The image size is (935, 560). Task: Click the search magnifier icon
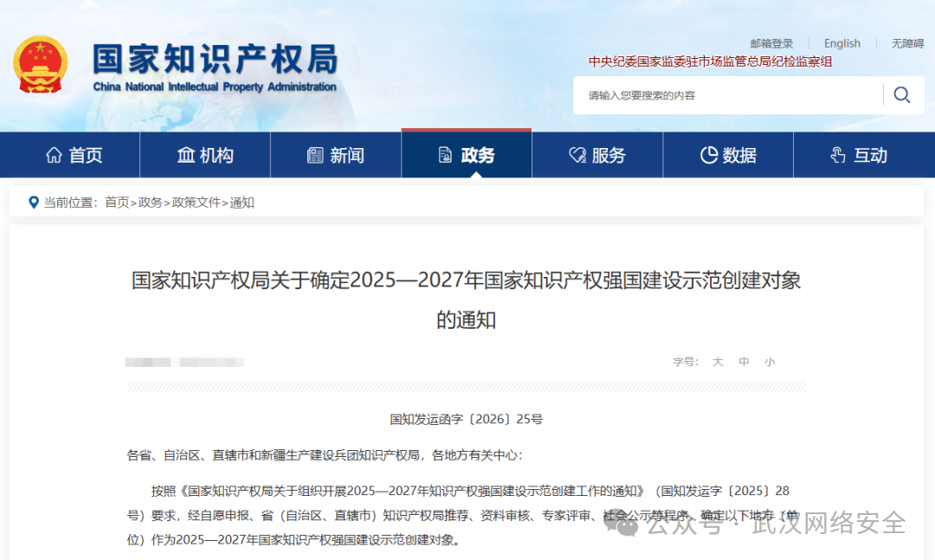pyautogui.click(x=901, y=95)
